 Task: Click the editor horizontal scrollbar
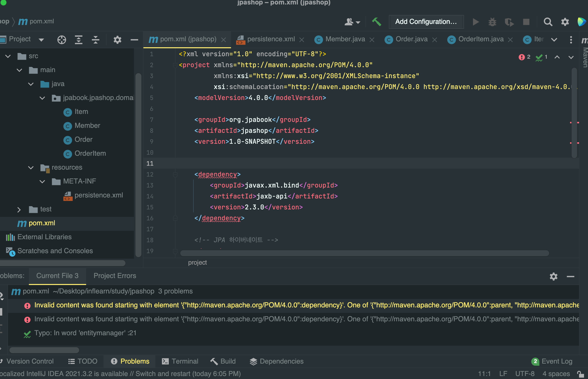[x=364, y=253]
